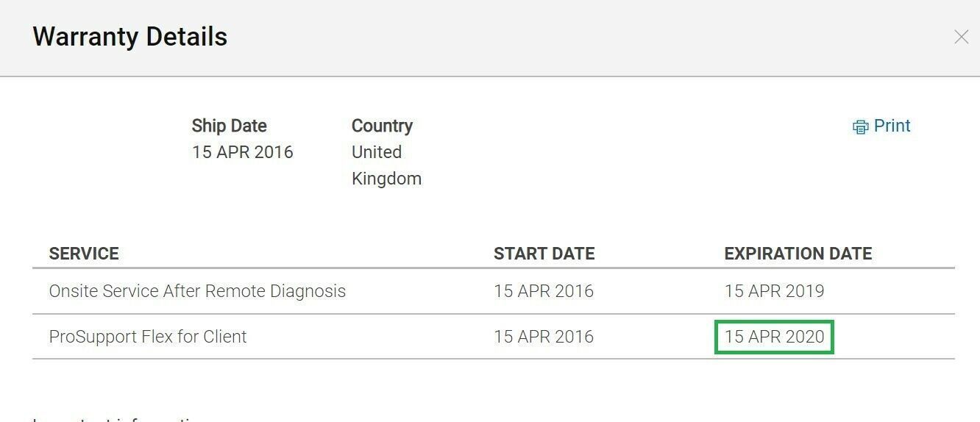Click the EXPIRATION DATE column header
The width and height of the screenshot is (980, 422).
pyautogui.click(x=798, y=254)
